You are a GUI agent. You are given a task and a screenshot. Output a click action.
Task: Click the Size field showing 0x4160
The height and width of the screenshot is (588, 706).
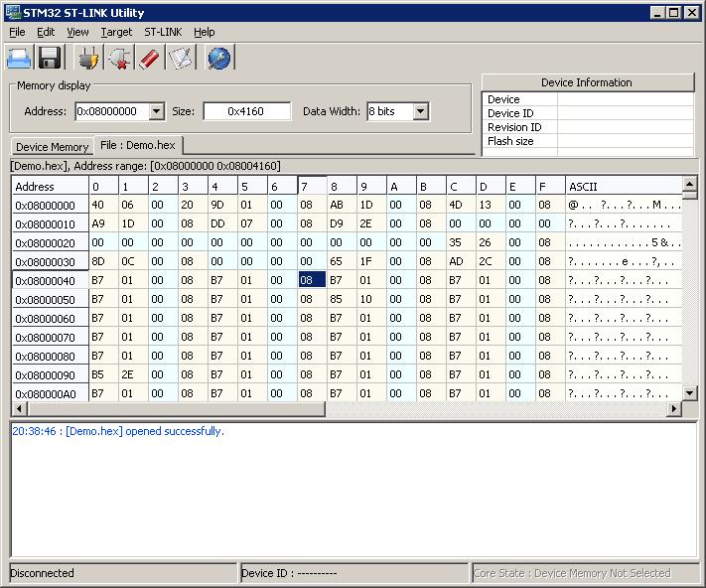(246, 111)
